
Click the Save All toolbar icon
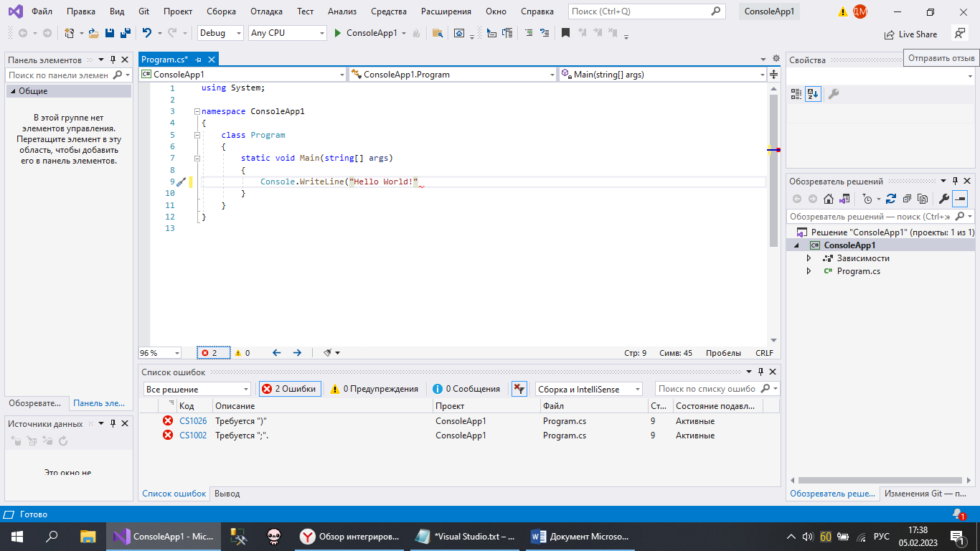coord(125,33)
